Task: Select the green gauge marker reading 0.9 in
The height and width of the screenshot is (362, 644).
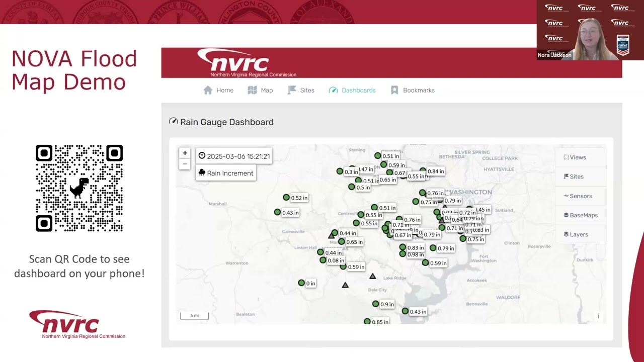Action: 376,304
